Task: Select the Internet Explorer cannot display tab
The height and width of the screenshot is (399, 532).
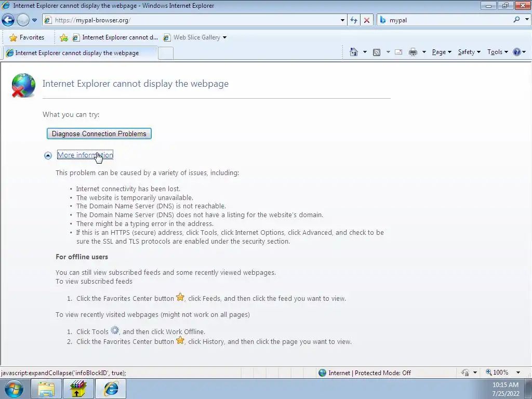Action: (x=80, y=53)
